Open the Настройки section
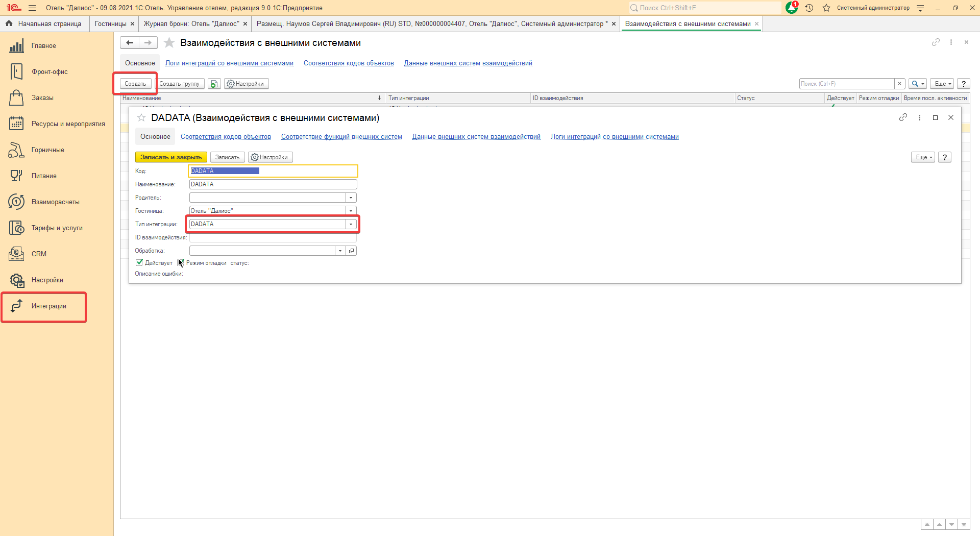Screen dimensions: 980x536 47,280
